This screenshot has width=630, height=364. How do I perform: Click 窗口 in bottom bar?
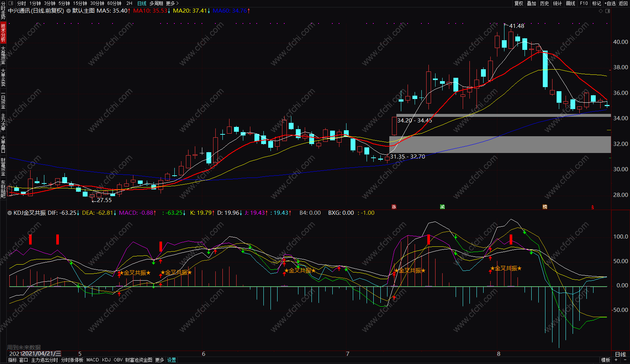(x=23, y=360)
